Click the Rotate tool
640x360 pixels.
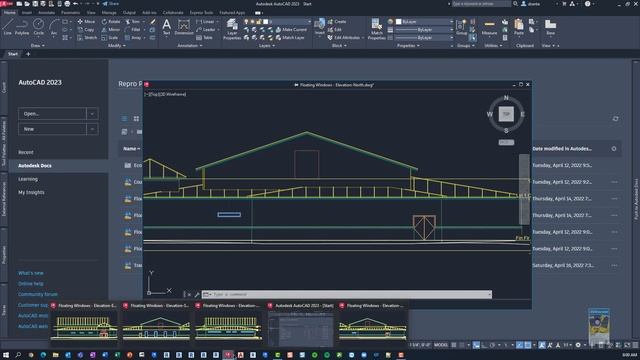pyautogui.click(x=111, y=22)
